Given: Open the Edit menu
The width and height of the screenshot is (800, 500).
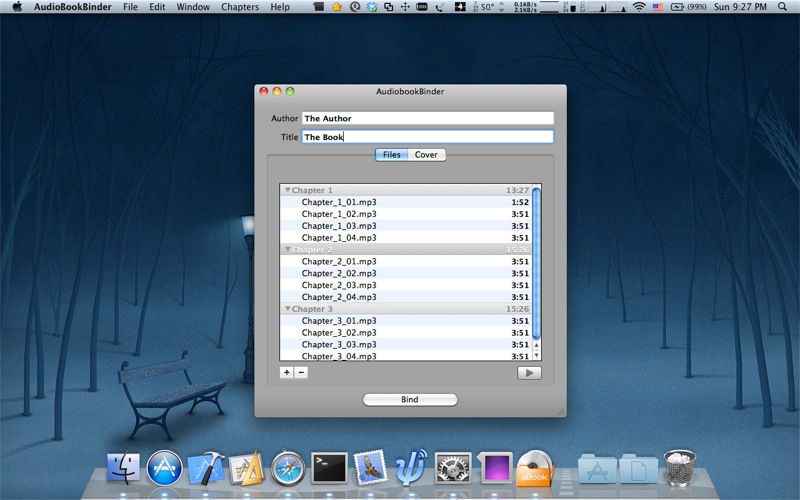Looking at the screenshot, I should [157, 7].
